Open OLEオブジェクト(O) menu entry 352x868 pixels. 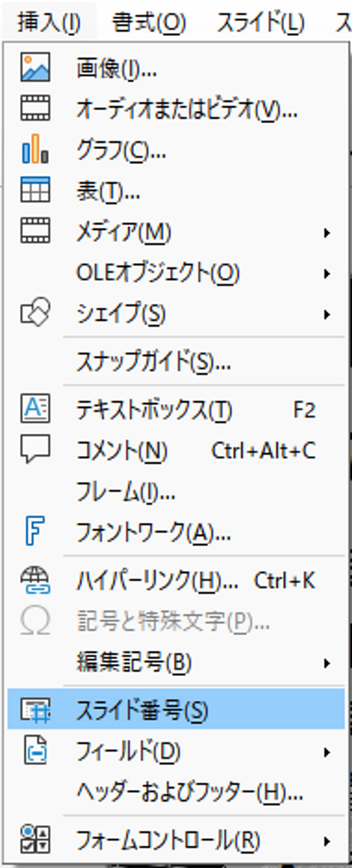pos(177,273)
